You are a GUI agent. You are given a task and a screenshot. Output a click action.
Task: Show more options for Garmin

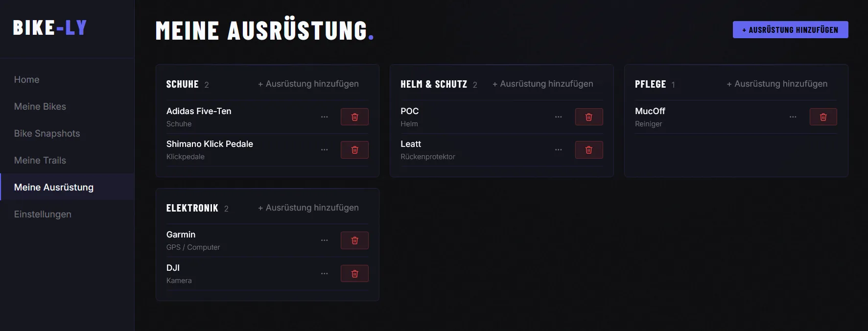click(x=324, y=240)
